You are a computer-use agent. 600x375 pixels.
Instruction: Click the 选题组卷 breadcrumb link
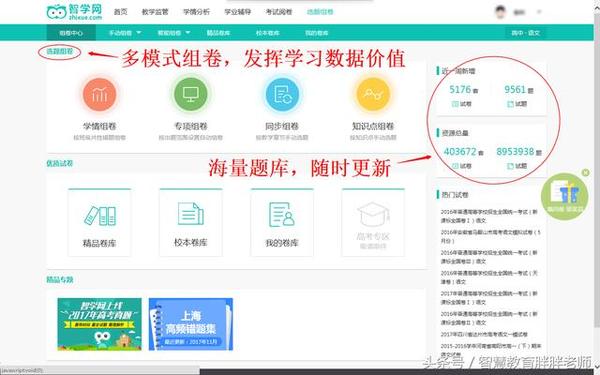click(60, 51)
